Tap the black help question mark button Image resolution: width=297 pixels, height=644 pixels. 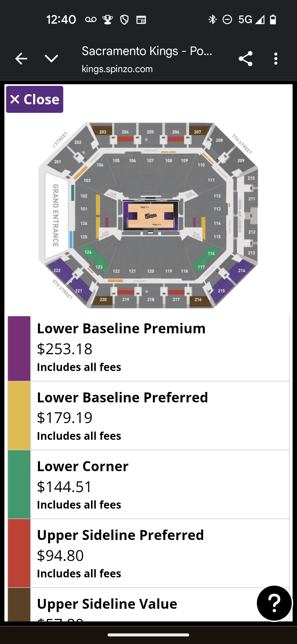tap(274, 603)
